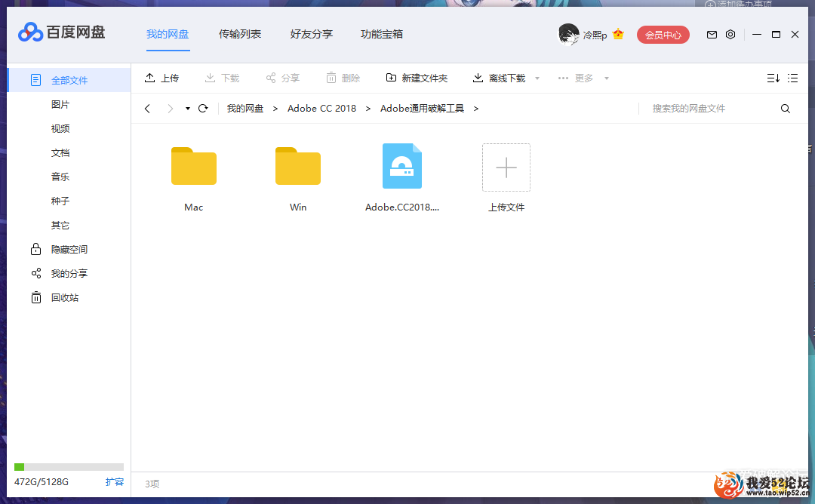Screen dimensions: 815x504
Task: Expand chevron after Adobe通用破解工具
Action: [x=475, y=108]
